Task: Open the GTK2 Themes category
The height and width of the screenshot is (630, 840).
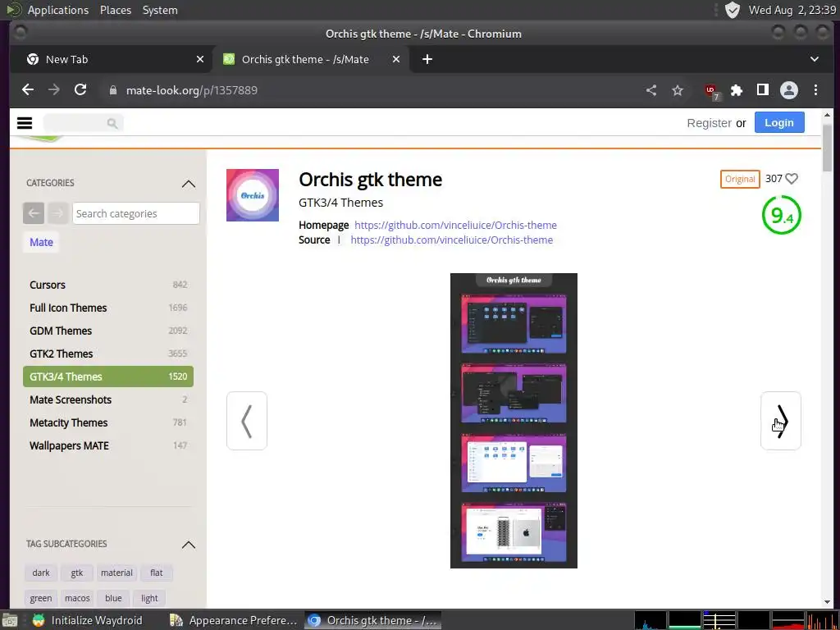Action: click(107, 354)
